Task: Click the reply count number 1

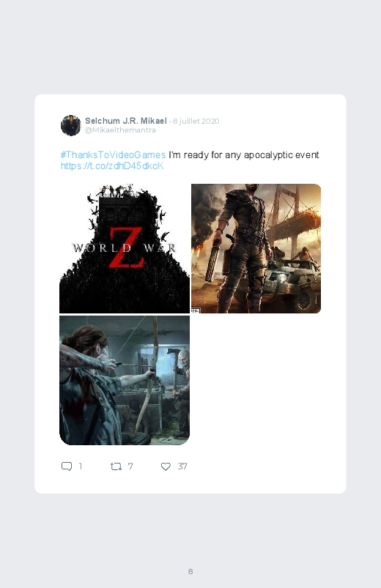Action: tap(80, 466)
